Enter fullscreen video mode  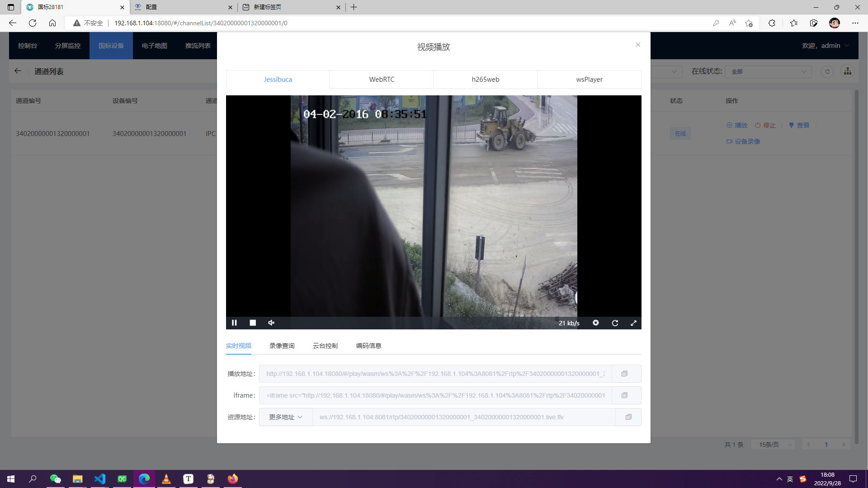pyautogui.click(x=633, y=323)
